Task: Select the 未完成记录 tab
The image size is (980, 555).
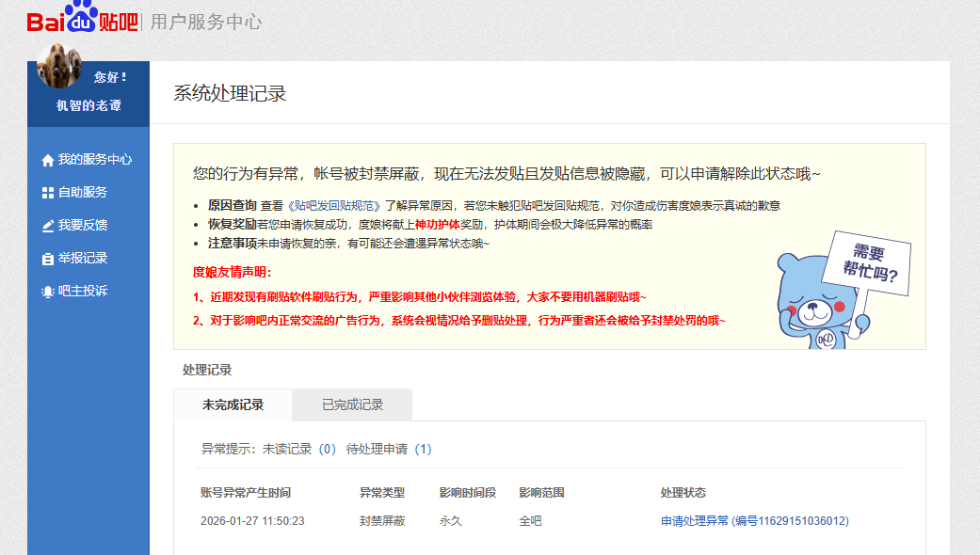Action: tap(233, 404)
